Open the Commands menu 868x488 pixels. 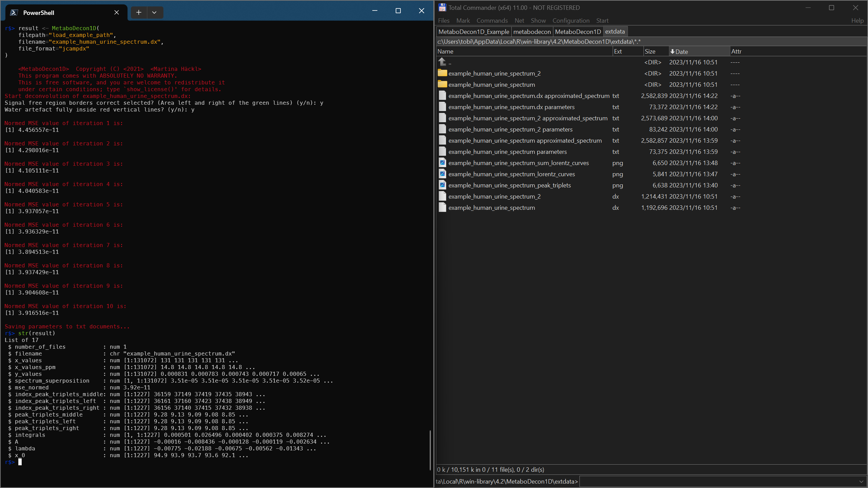point(492,21)
